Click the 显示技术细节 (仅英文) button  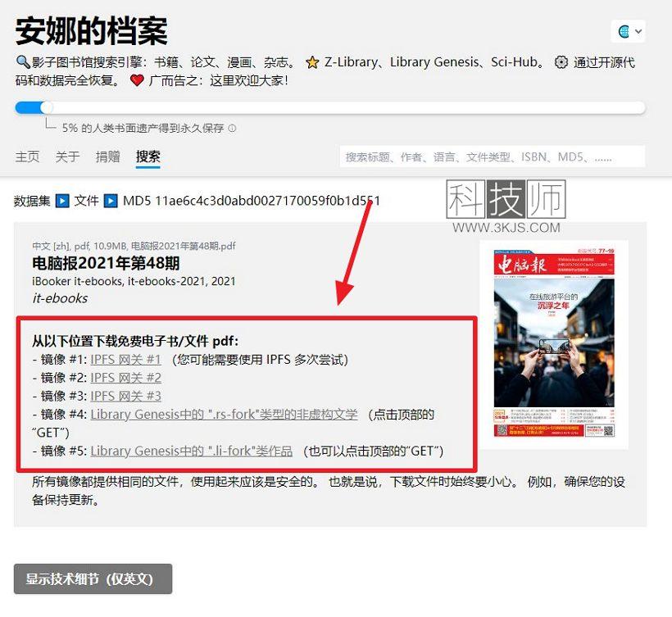click(93, 578)
